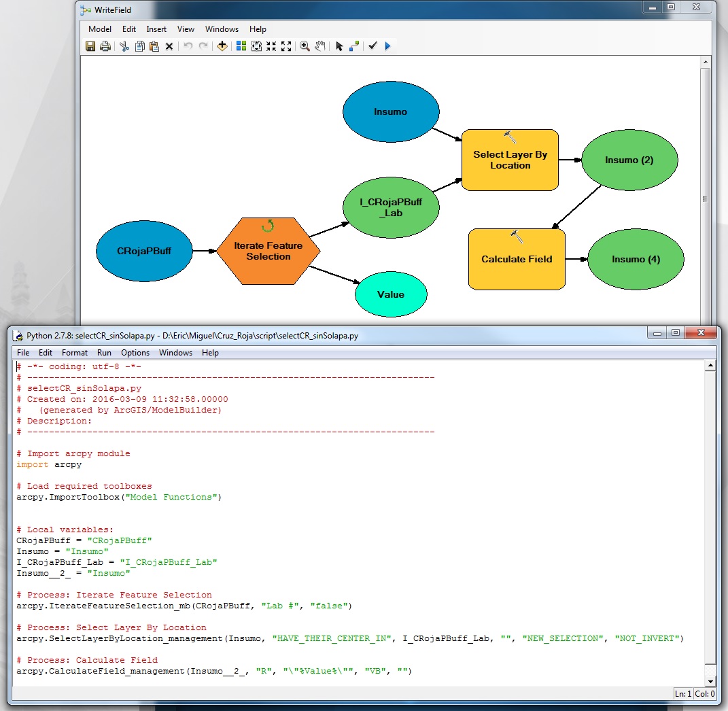
Task: Open the Format menu in Python editor
Action: [x=75, y=353]
